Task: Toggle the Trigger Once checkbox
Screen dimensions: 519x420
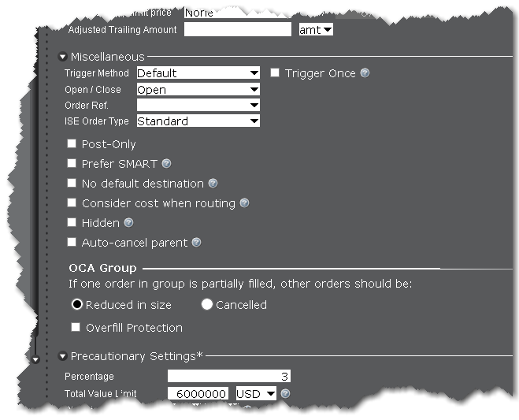Action: [275, 73]
